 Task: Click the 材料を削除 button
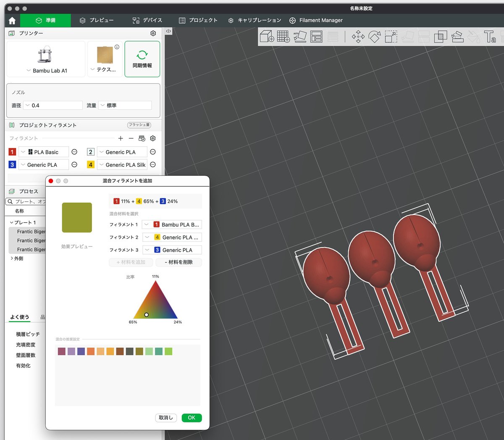click(x=179, y=262)
